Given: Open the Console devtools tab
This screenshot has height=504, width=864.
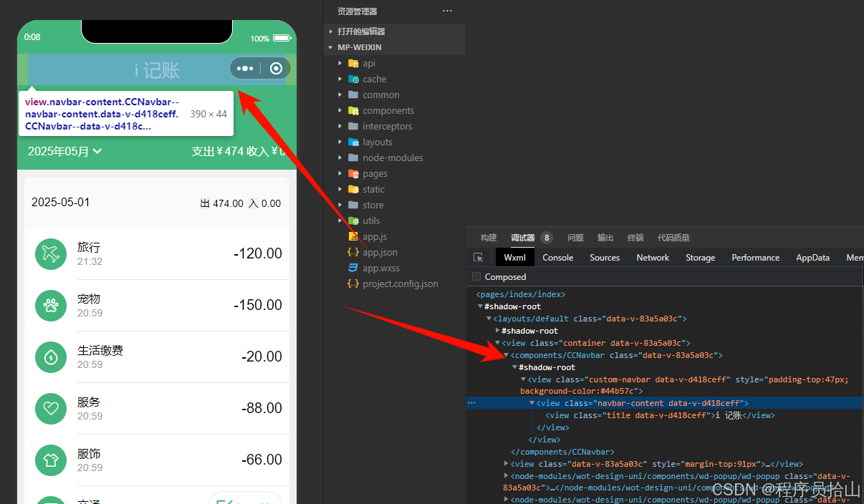Looking at the screenshot, I should point(558,258).
